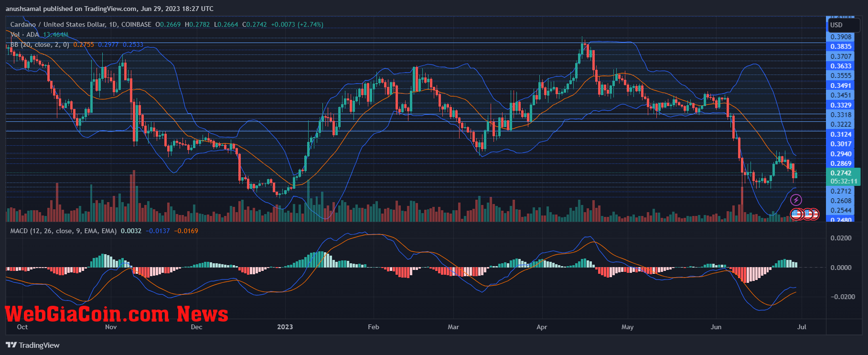Click the BB upper band value 0.2977

point(108,44)
